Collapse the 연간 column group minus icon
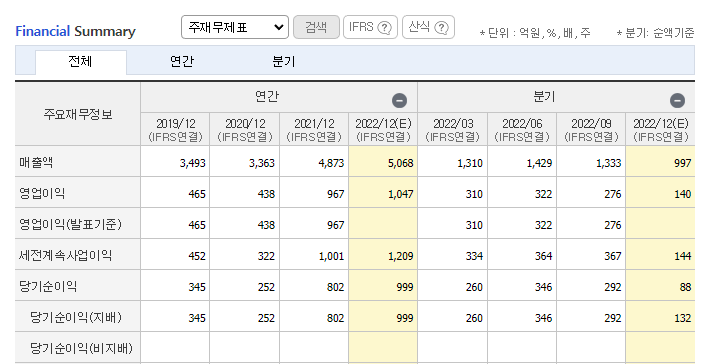705x364 pixels. tap(399, 100)
